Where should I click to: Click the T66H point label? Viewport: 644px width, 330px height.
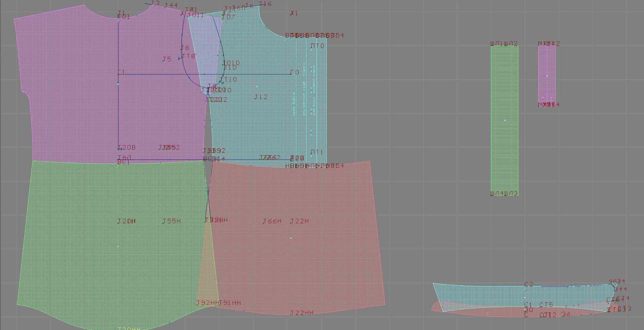pyautogui.click(x=272, y=221)
